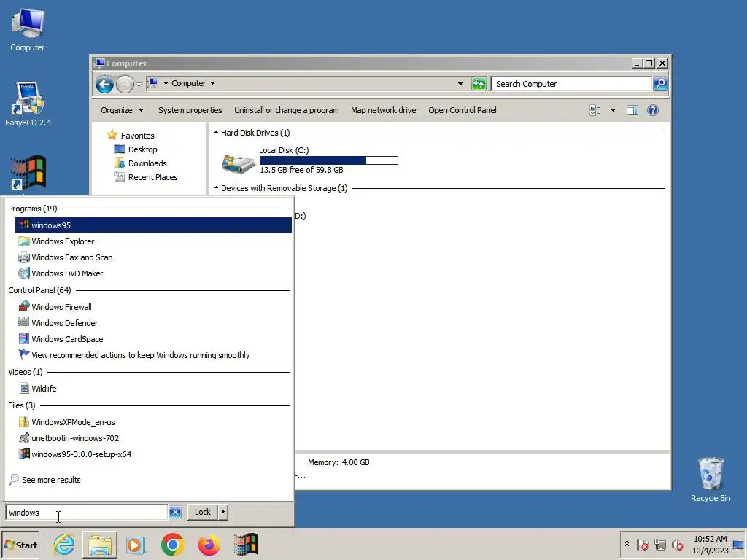Select the windows95 desktop shortcut icon
Viewport: 747px width, 560px height.
pyautogui.click(x=28, y=174)
